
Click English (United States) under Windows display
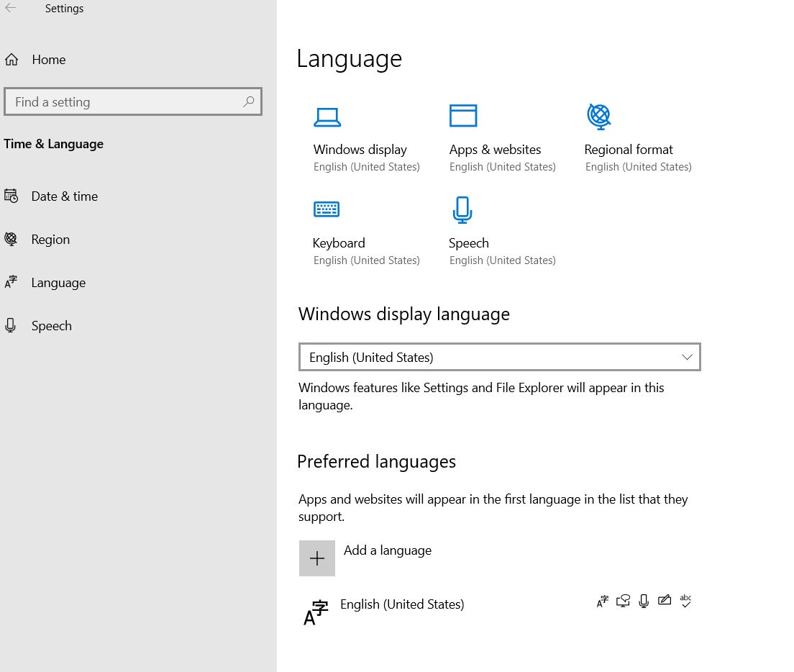pos(367,167)
